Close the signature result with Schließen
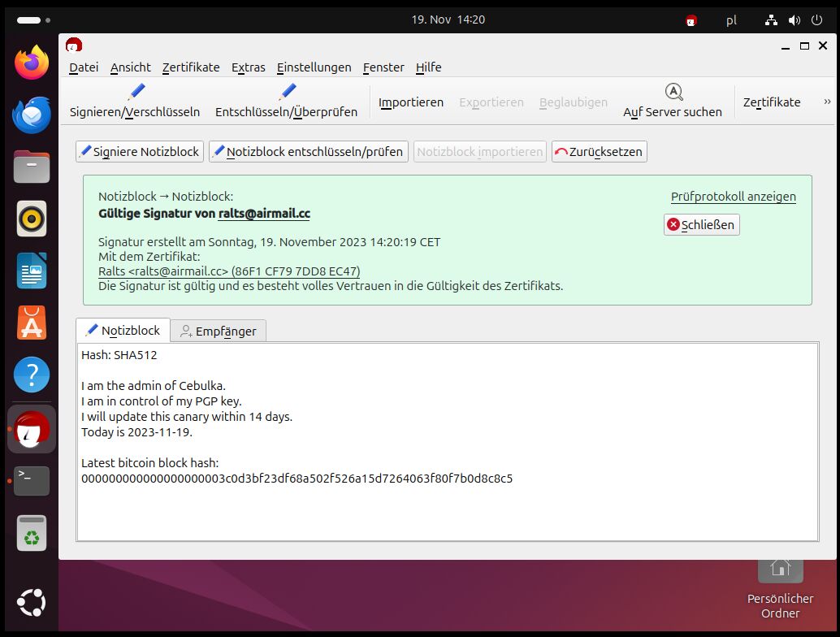Screen dimensions: 840x637 pyautogui.click(x=701, y=225)
